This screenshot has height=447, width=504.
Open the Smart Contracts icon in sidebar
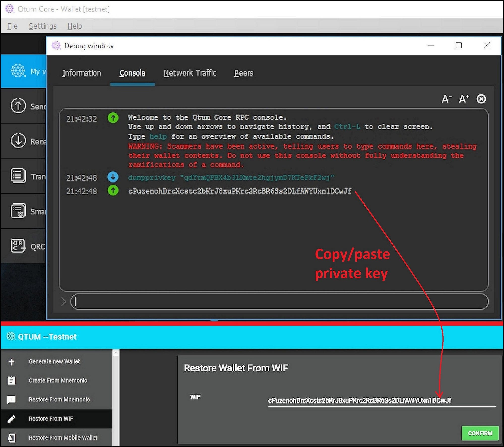coord(18,210)
